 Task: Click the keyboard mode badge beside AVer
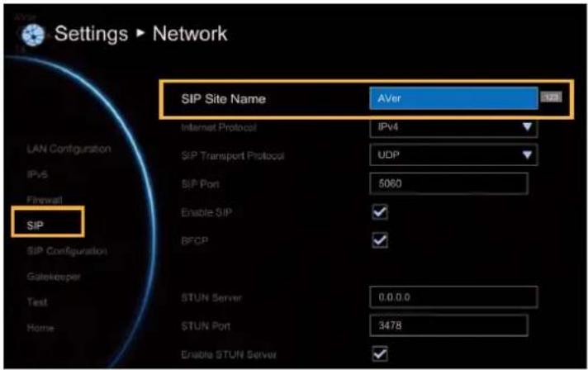pyautogui.click(x=551, y=97)
